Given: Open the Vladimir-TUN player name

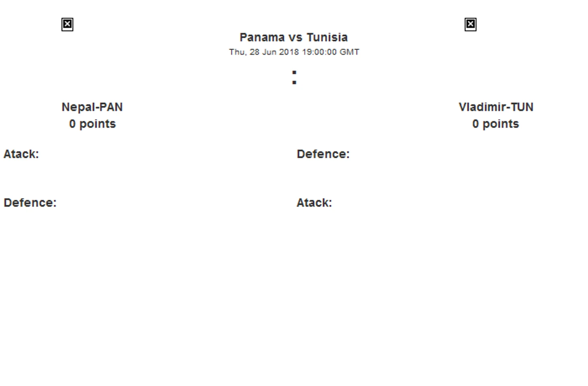Looking at the screenshot, I should coord(496,107).
